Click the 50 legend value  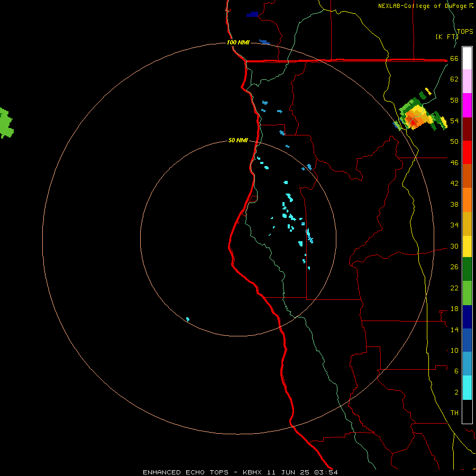454,141
